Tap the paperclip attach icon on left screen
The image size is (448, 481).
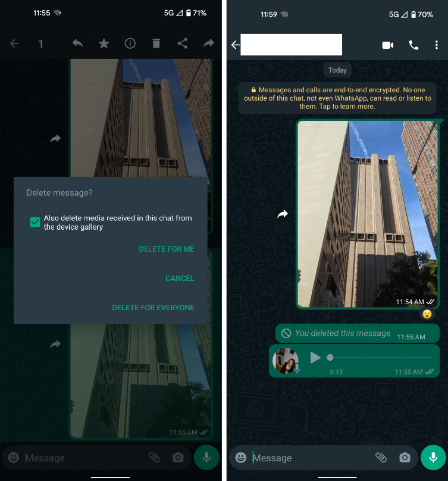coord(154,457)
